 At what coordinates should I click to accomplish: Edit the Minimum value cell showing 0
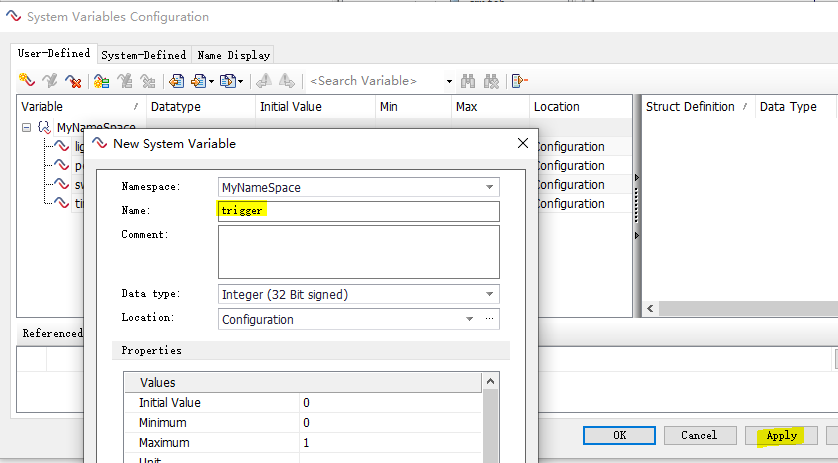(390, 422)
